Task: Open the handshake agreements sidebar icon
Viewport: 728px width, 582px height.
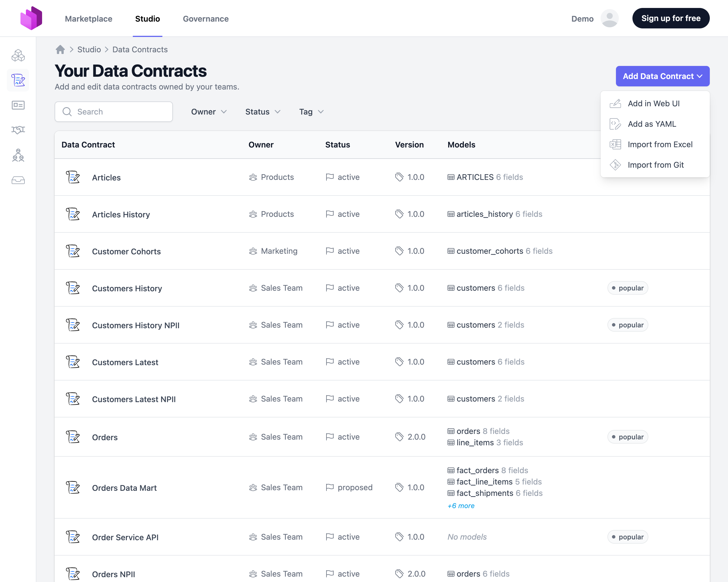Action: coord(18,130)
